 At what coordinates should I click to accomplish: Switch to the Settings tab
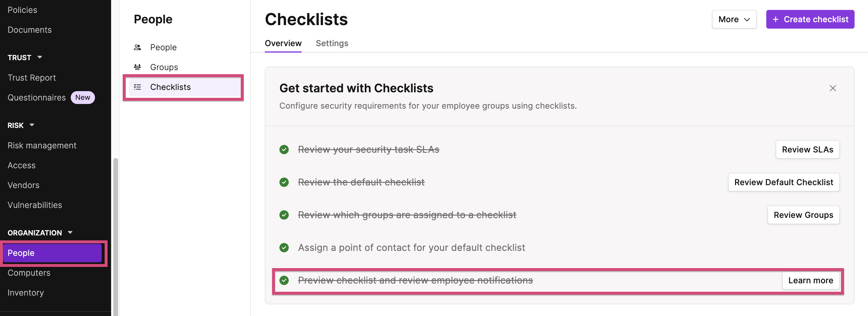(x=332, y=44)
